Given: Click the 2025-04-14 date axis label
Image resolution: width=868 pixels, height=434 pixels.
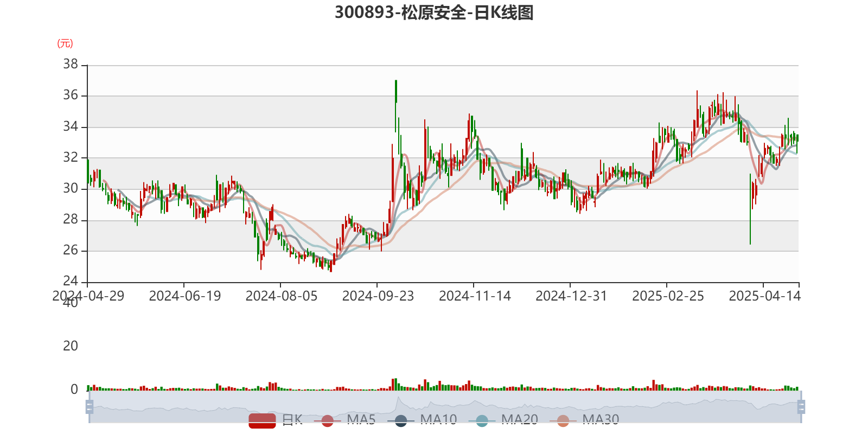Looking at the screenshot, I should click(764, 296).
